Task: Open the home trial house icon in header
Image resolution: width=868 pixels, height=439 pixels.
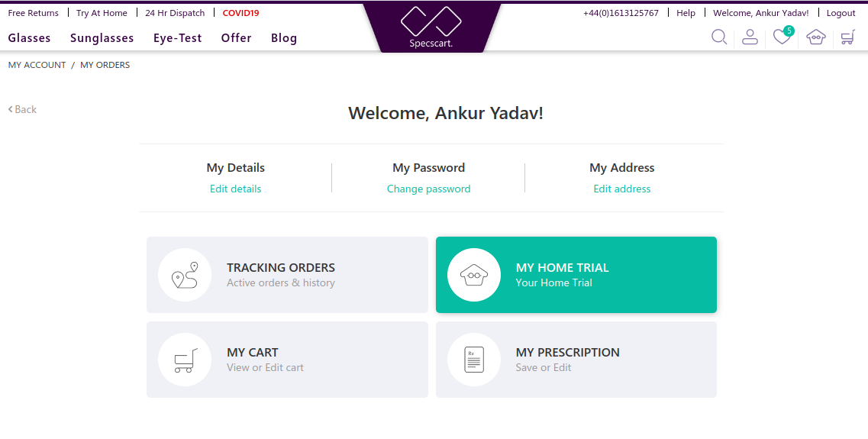Action: 816,37
